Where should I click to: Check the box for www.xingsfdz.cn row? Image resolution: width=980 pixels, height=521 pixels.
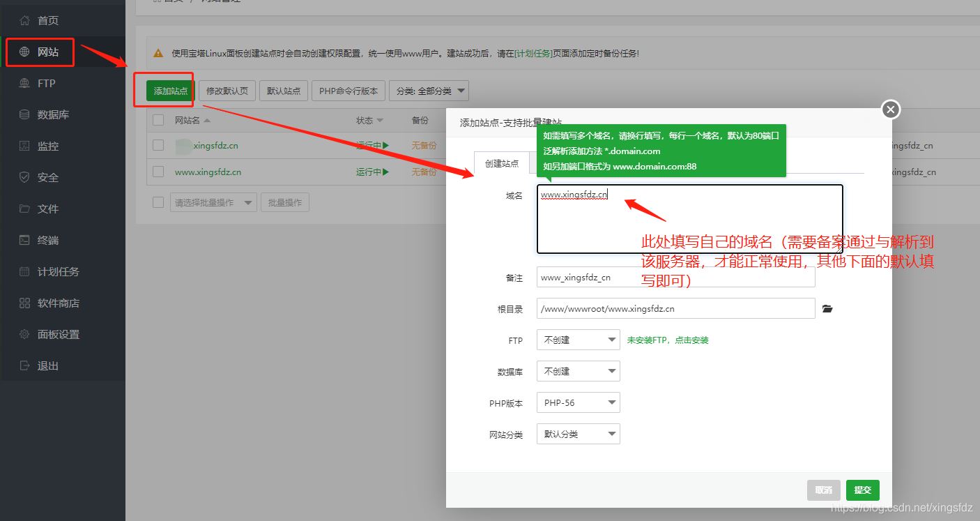(x=158, y=172)
